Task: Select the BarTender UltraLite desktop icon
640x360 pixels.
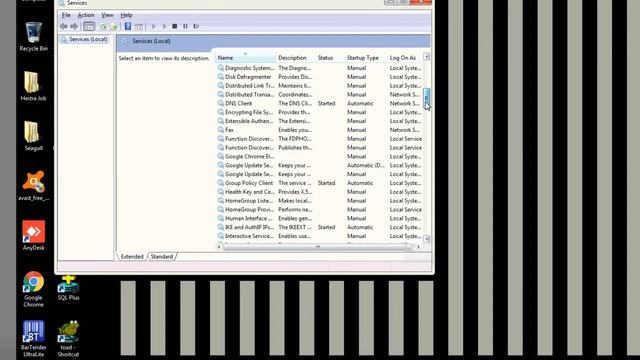Action: point(33,339)
